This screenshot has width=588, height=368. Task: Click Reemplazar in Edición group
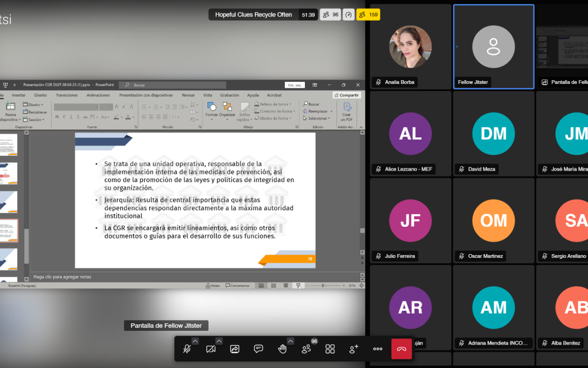pos(317,111)
